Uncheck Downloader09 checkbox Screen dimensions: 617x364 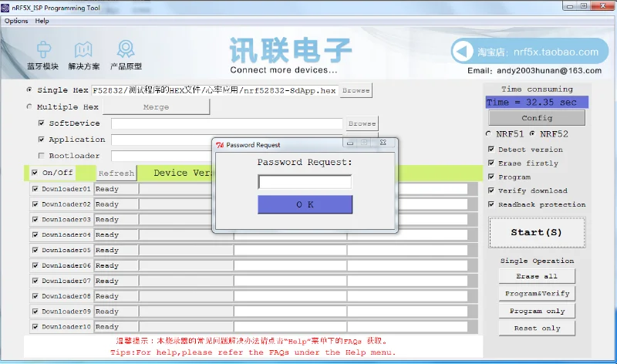[35, 312]
